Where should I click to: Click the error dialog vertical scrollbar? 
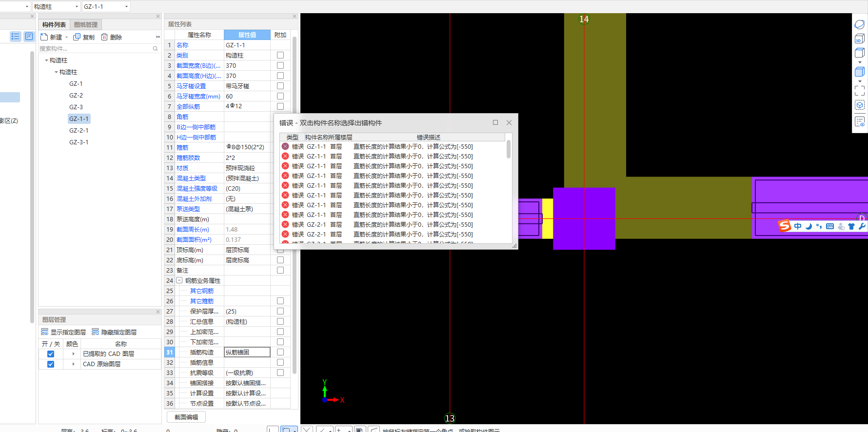pos(509,149)
